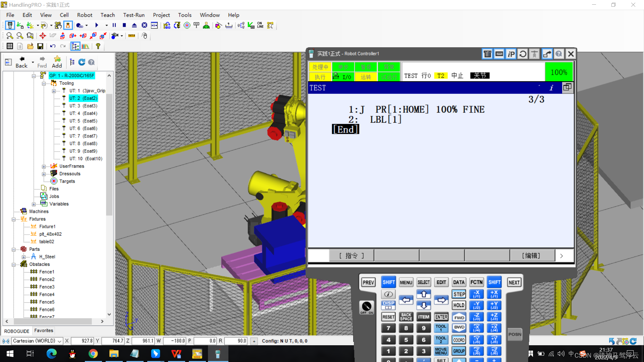Toggle the teach pendant show/hide icon

10,25
